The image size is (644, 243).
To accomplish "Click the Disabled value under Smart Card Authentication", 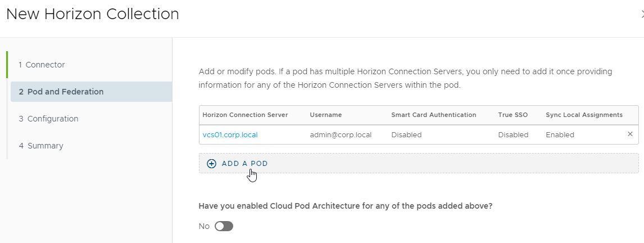I will 406,135.
